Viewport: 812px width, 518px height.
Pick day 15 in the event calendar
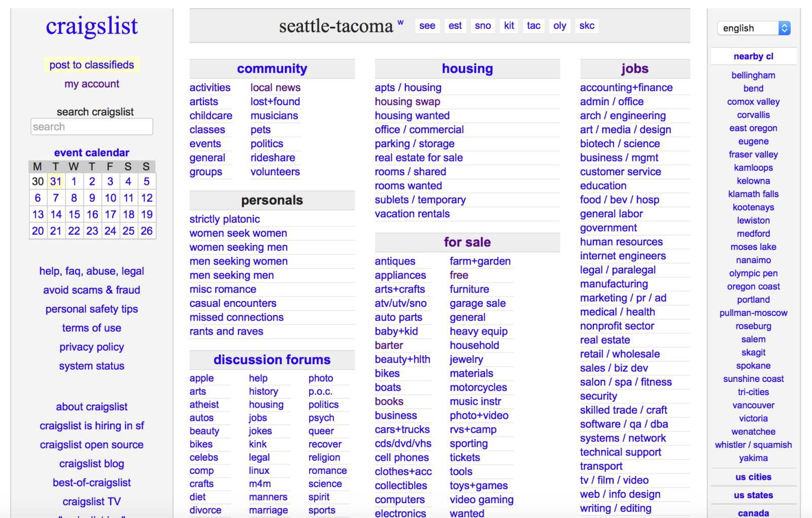tap(74, 214)
